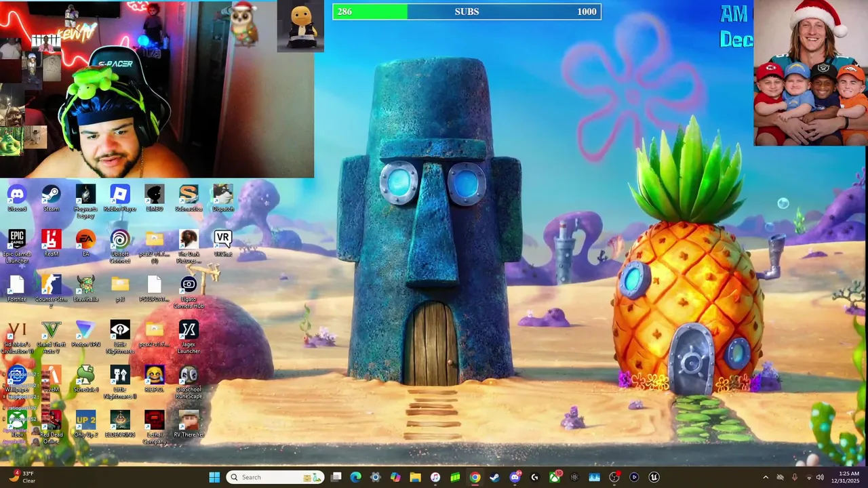The height and width of the screenshot is (488, 868).
Task: Open Copilot from the taskbar
Action: (x=395, y=477)
